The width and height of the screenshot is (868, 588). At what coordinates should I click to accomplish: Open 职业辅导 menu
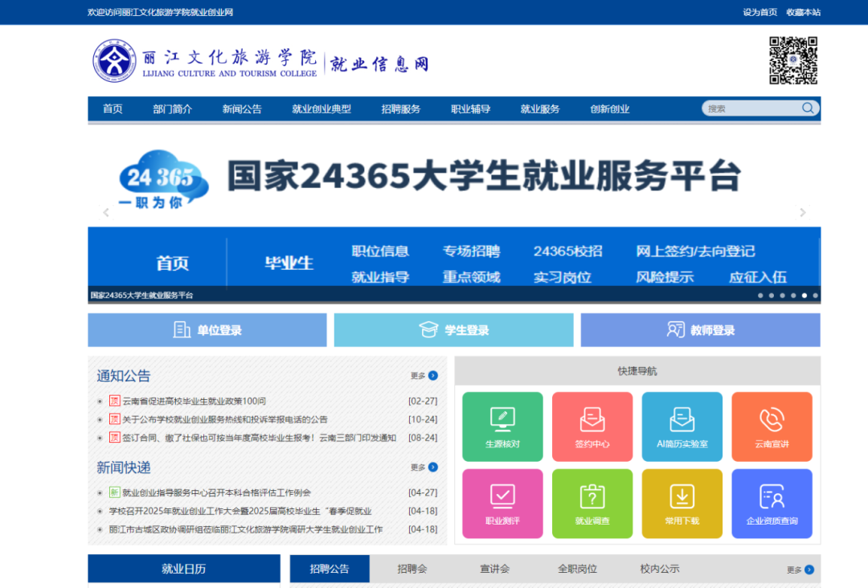point(470,109)
